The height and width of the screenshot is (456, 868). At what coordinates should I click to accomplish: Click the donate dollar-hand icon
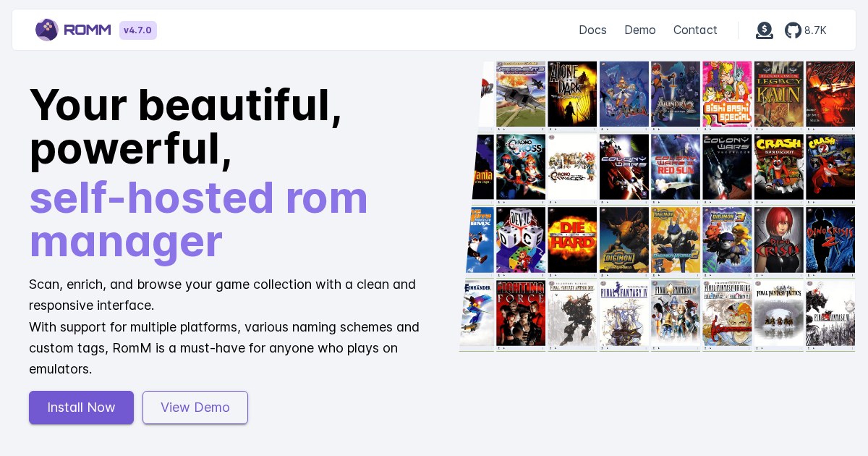tap(765, 30)
